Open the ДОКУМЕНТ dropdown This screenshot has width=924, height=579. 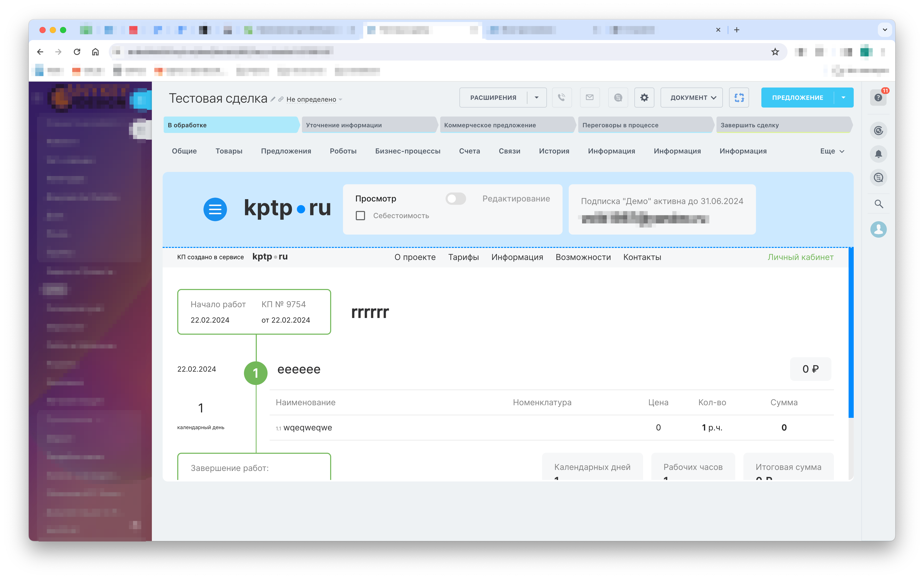[x=692, y=97]
